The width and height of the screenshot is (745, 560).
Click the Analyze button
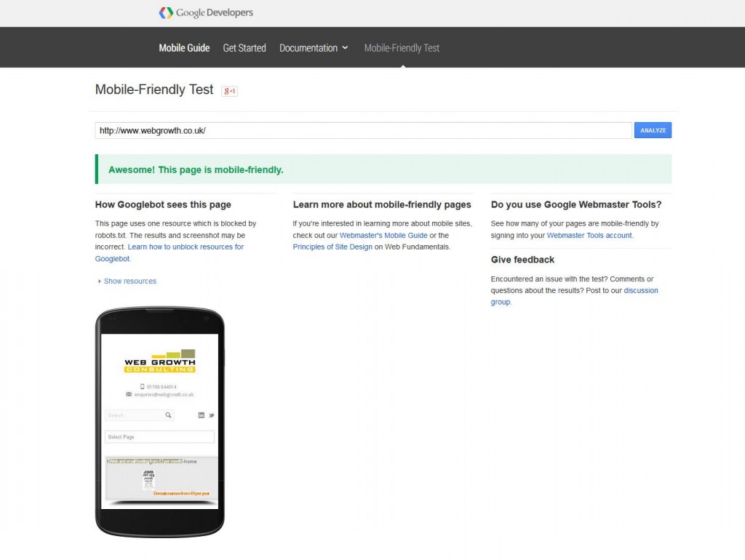[x=653, y=130]
